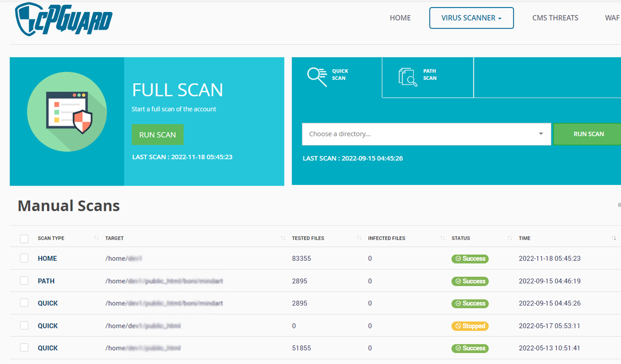This screenshot has width=621, height=364.
Task: Click the time 2022-05-17 05:53:11
Action: coord(550,326)
